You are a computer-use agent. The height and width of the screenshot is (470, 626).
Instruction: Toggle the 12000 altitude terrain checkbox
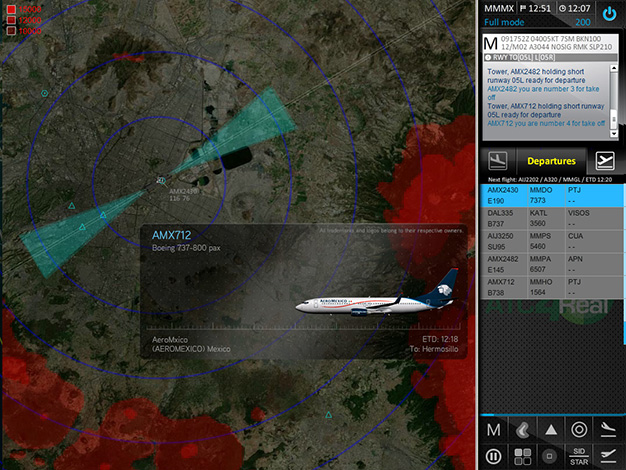[x=11, y=20]
